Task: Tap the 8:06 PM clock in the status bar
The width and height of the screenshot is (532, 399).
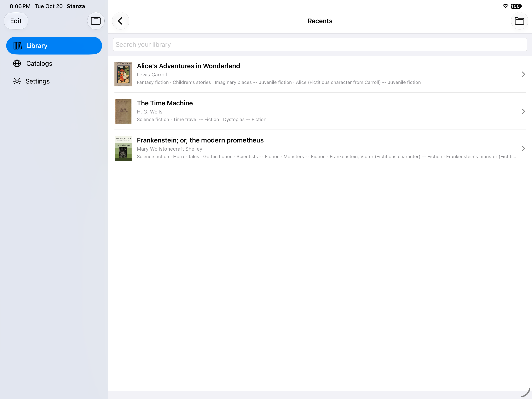Action: click(x=20, y=6)
